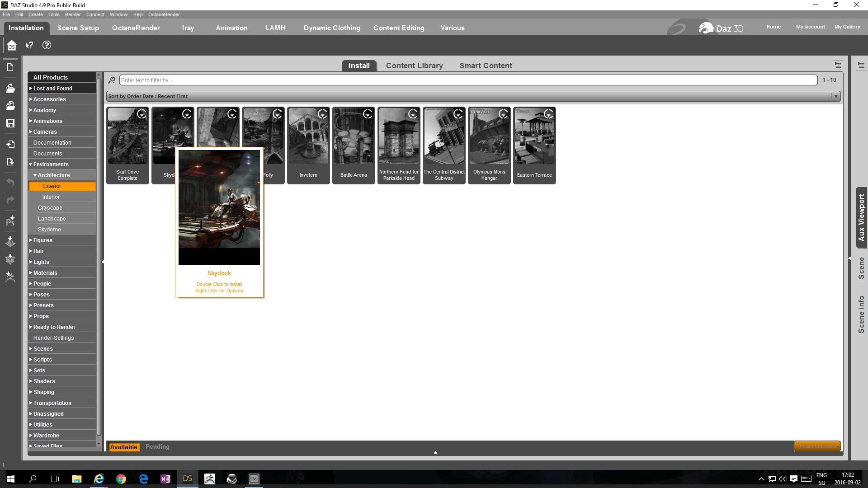Open pane options menu icon near Smart Content
Image resolution: width=868 pixels, height=488 pixels.
pos(838,66)
